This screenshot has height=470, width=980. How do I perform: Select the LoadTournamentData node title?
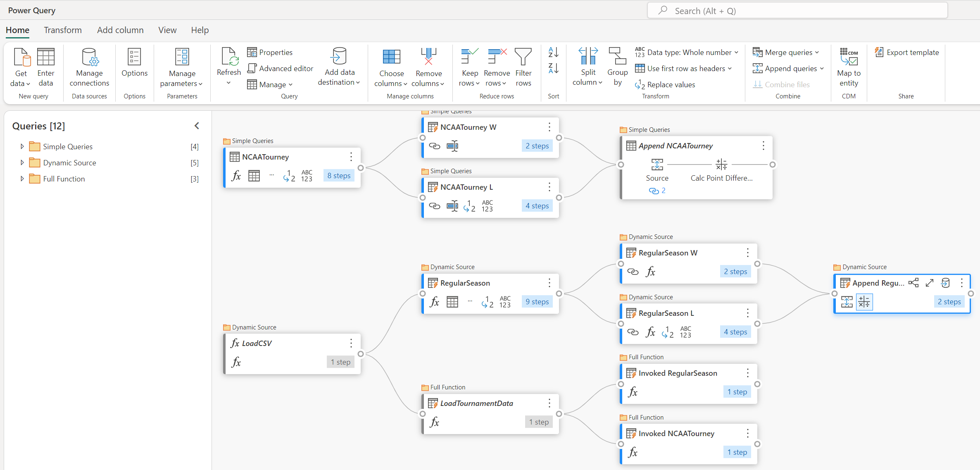tap(476, 403)
